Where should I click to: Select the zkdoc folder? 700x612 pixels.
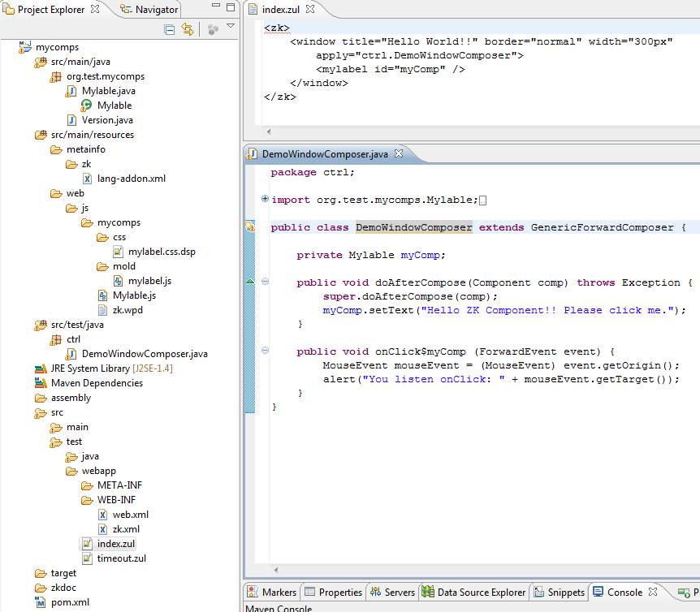pos(63,588)
